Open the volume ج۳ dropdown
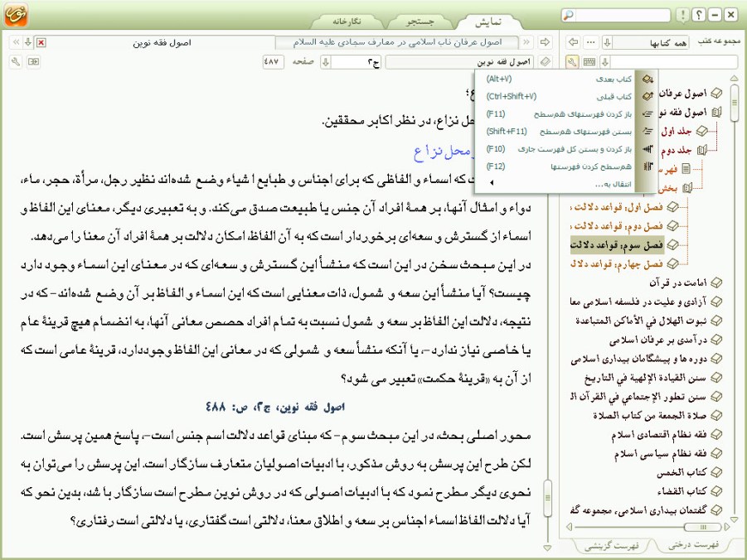747x560 pixels. coord(326,62)
